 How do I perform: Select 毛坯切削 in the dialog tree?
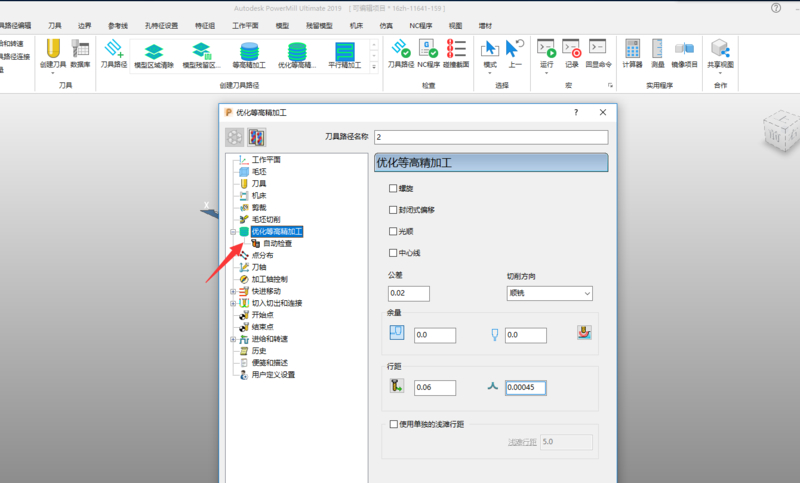point(266,219)
